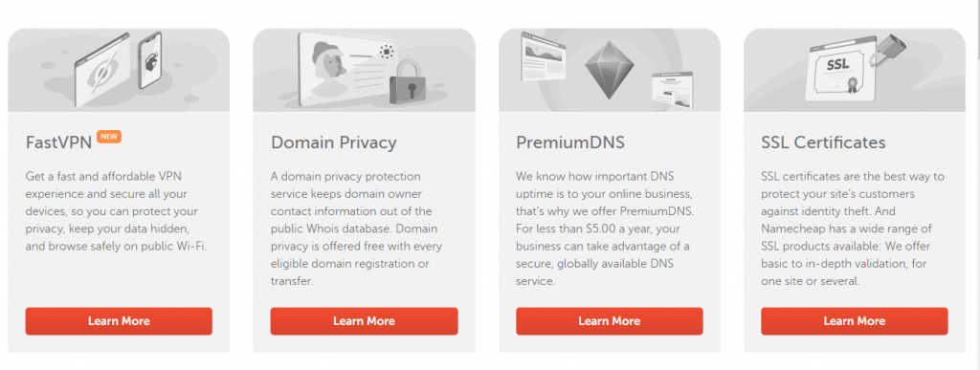Open the FastVPN heading

tap(58, 142)
